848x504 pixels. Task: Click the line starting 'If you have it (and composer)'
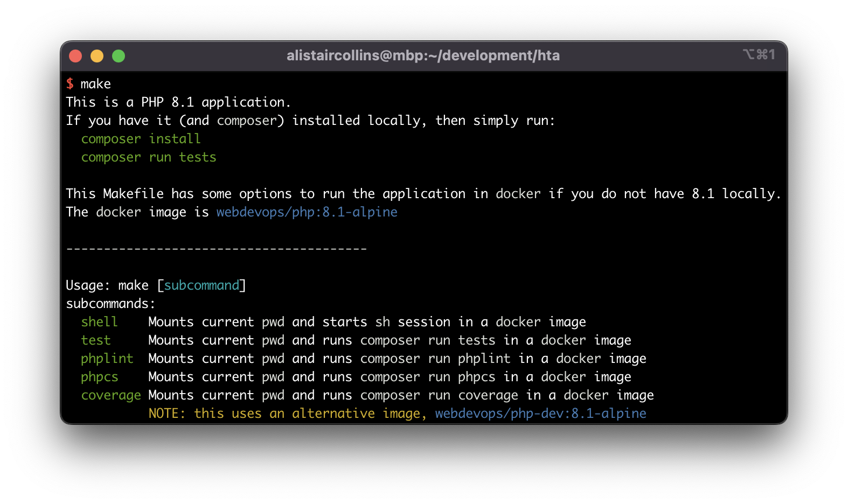(x=310, y=121)
